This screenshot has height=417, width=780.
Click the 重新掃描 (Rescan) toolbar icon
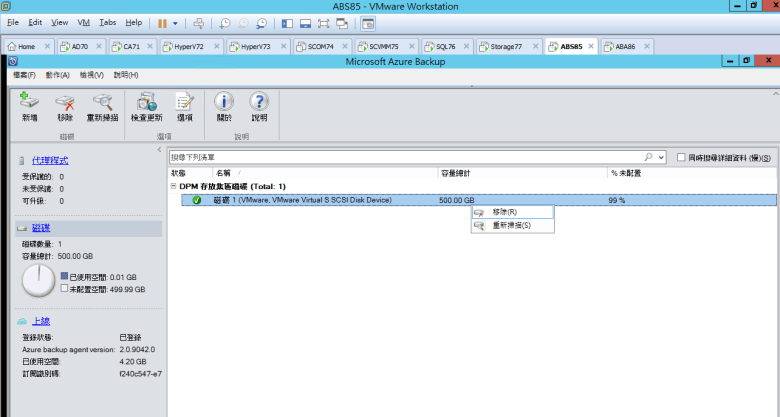coord(102,104)
